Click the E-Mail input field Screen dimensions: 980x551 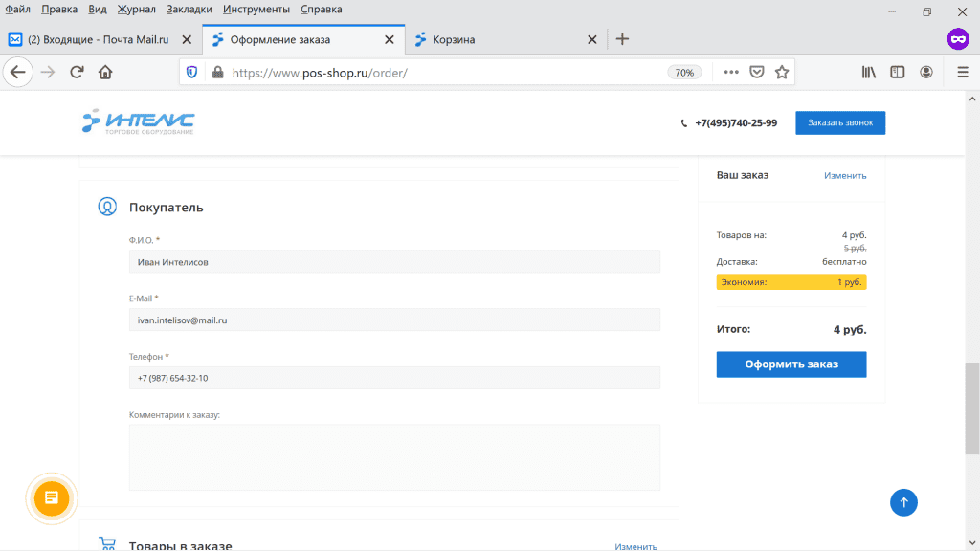(x=394, y=320)
